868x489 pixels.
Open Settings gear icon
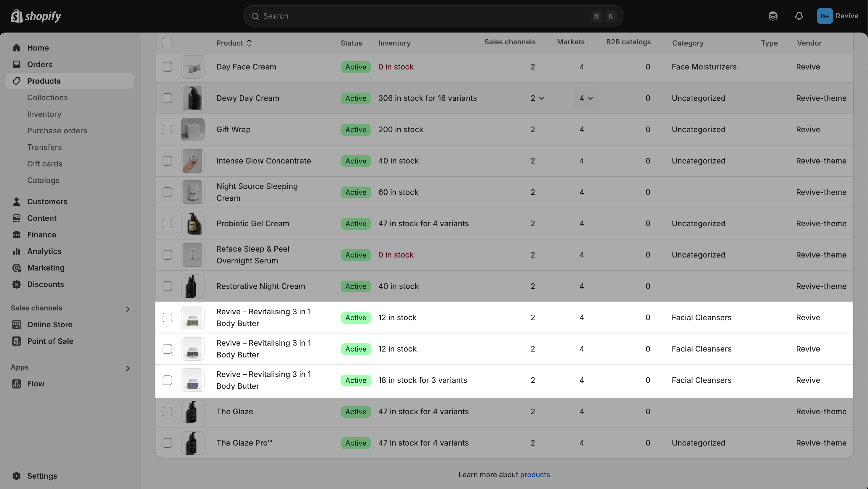pyautogui.click(x=17, y=475)
